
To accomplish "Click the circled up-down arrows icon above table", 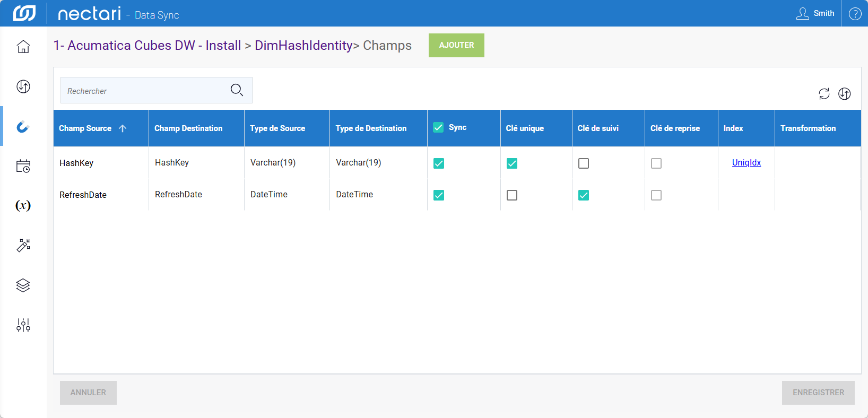I will tap(845, 94).
